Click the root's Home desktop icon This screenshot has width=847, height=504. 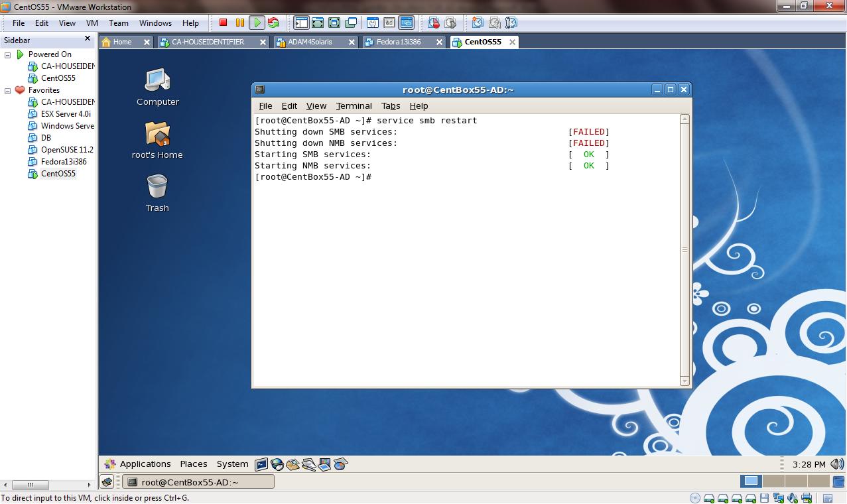pyautogui.click(x=158, y=134)
